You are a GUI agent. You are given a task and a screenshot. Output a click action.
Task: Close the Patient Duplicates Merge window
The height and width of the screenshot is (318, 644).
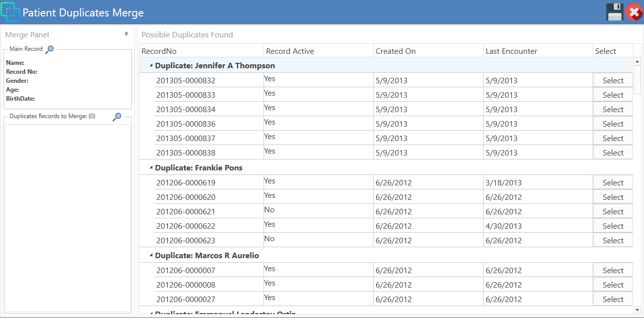click(x=634, y=12)
